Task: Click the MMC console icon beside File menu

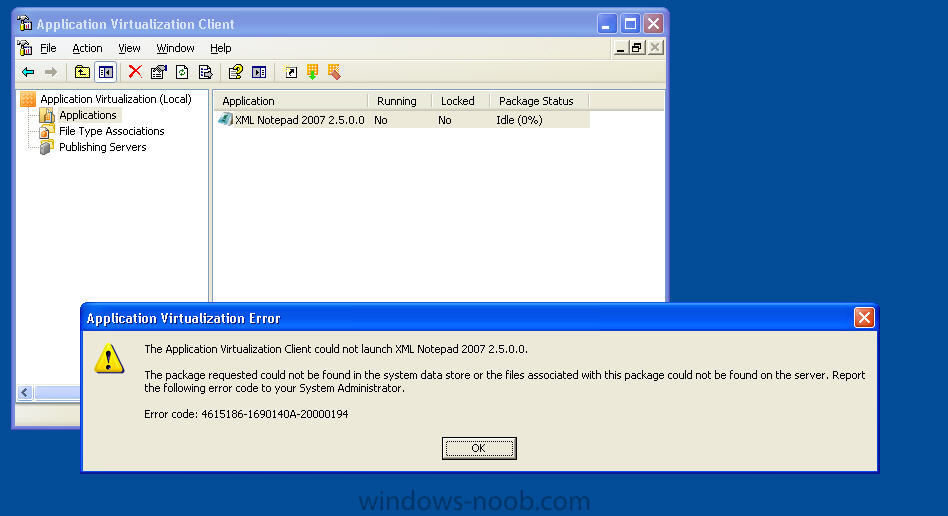Action: [25, 48]
